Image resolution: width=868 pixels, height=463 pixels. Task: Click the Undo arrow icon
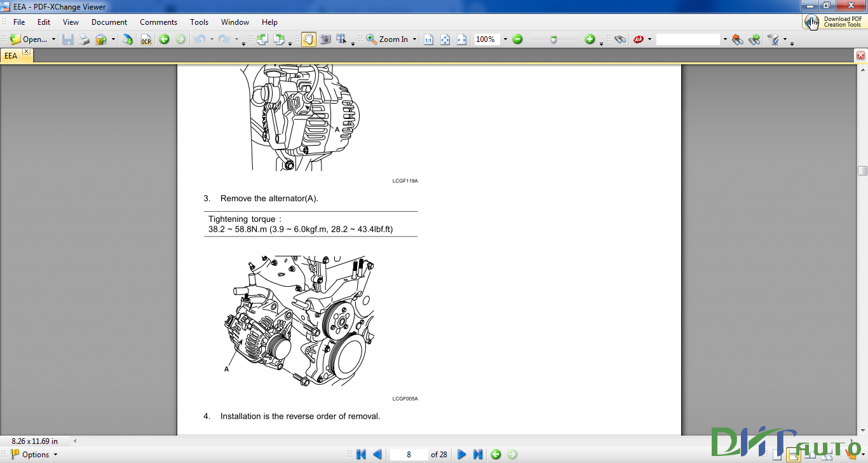pyautogui.click(x=200, y=39)
